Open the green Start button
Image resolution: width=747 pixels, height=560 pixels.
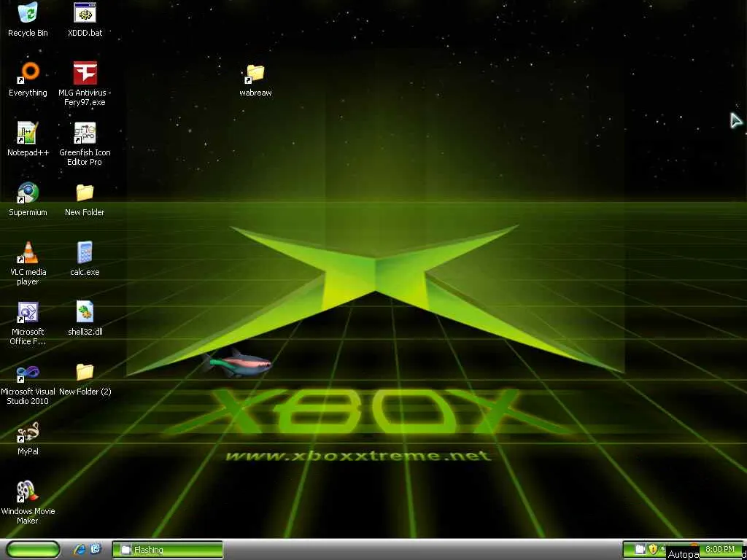click(34, 550)
